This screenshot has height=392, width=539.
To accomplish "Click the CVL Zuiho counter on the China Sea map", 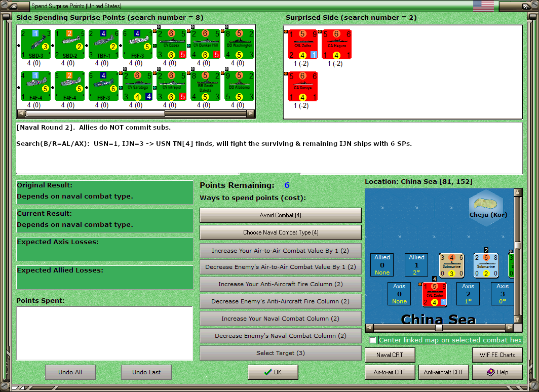I will coord(435,294).
